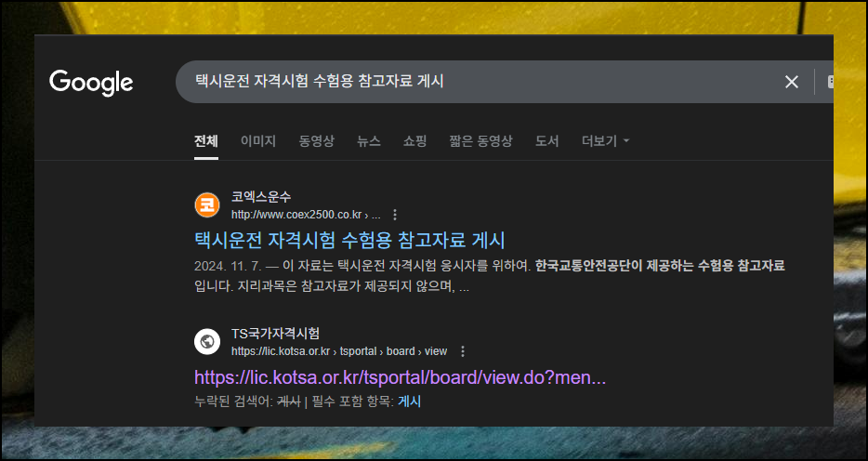Clear the search query with X
Image resolution: width=868 pixels, height=461 pixels.
pos(792,82)
